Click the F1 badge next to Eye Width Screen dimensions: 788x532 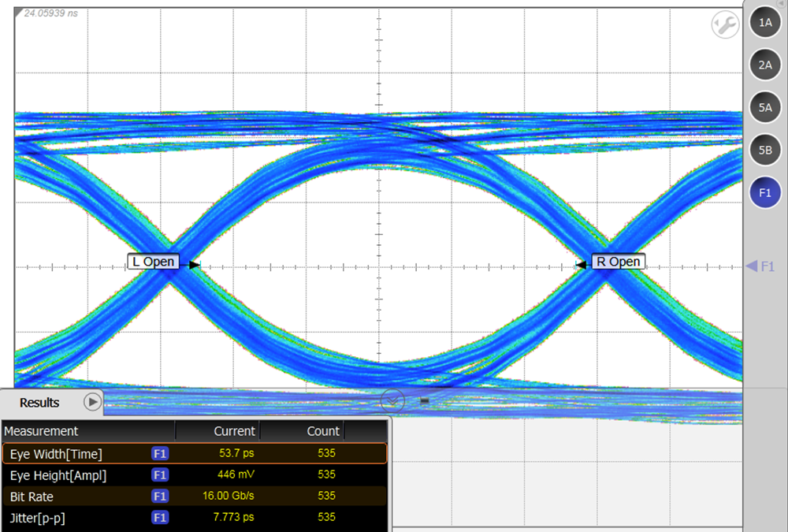(160, 454)
